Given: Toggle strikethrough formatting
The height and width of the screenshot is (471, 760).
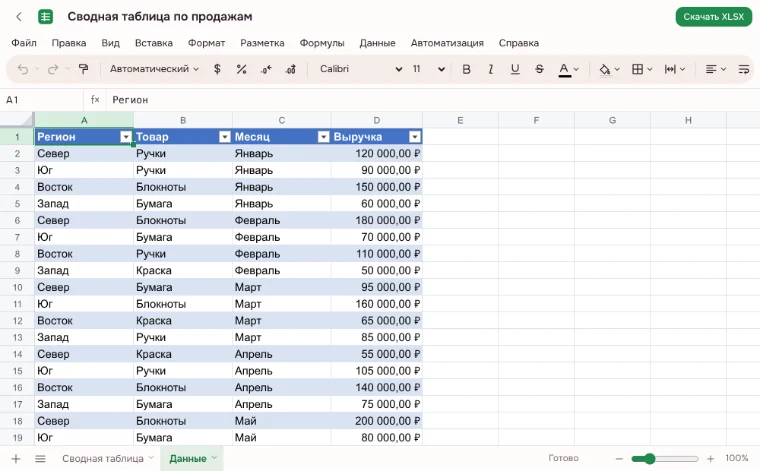Looking at the screenshot, I should [x=539, y=69].
